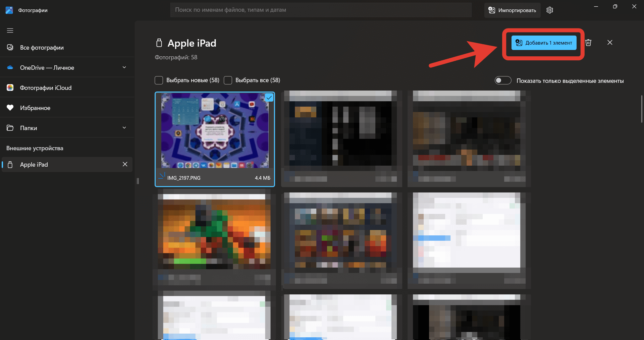Remove Apple iPad device from sidebar
This screenshot has height=340, width=644.
(125, 164)
